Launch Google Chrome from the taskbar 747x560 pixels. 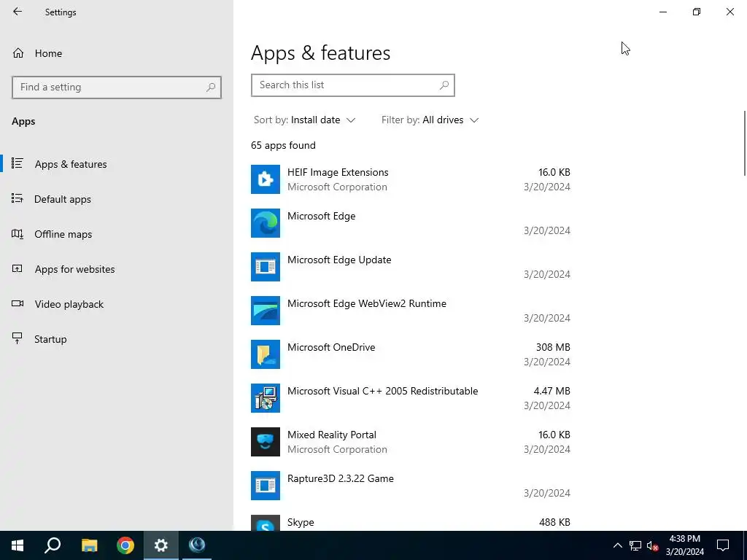pyautogui.click(x=125, y=545)
